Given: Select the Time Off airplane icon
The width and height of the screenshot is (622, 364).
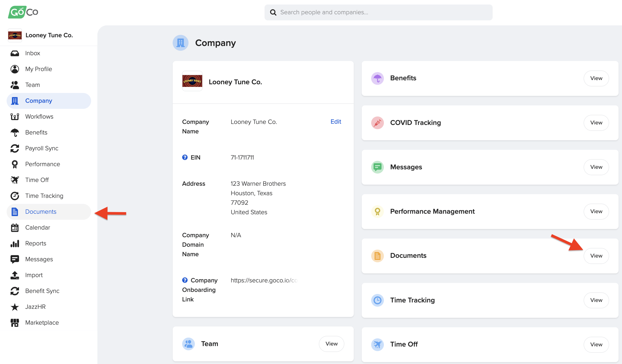Looking at the screenshot, I should coord(15,180).
